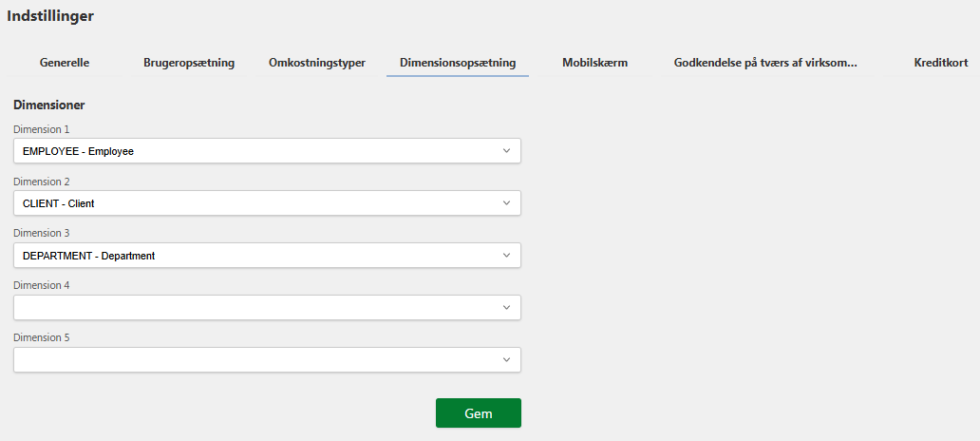Open the CLIENT - Client dropdown
This screenshot has height=441, width=980.
pyautogui.click(x=267, y=203)
